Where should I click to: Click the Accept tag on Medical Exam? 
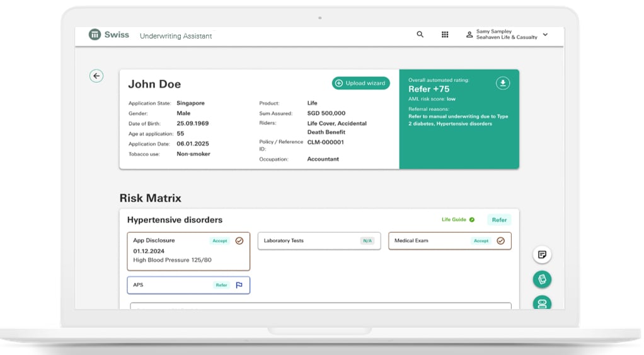pos(481,241)
